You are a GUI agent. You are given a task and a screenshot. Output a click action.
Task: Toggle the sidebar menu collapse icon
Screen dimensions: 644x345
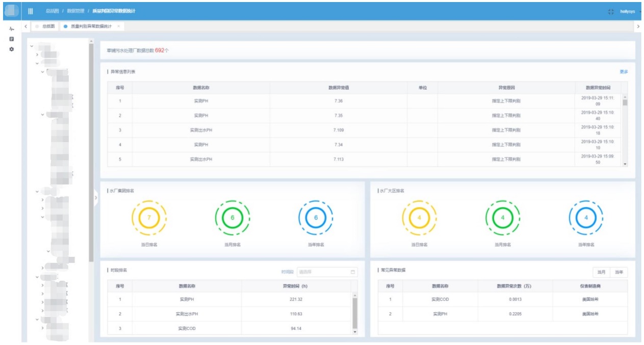(31, 11)
